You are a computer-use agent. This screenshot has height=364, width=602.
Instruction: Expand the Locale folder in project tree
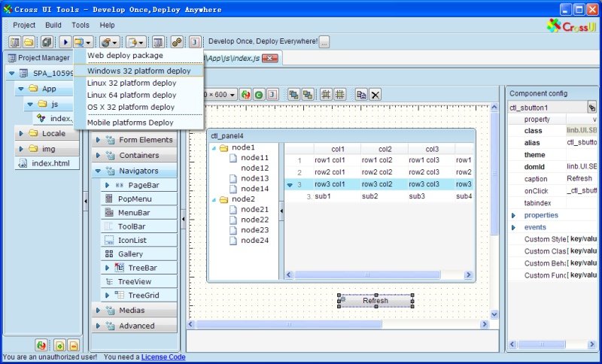21,133
